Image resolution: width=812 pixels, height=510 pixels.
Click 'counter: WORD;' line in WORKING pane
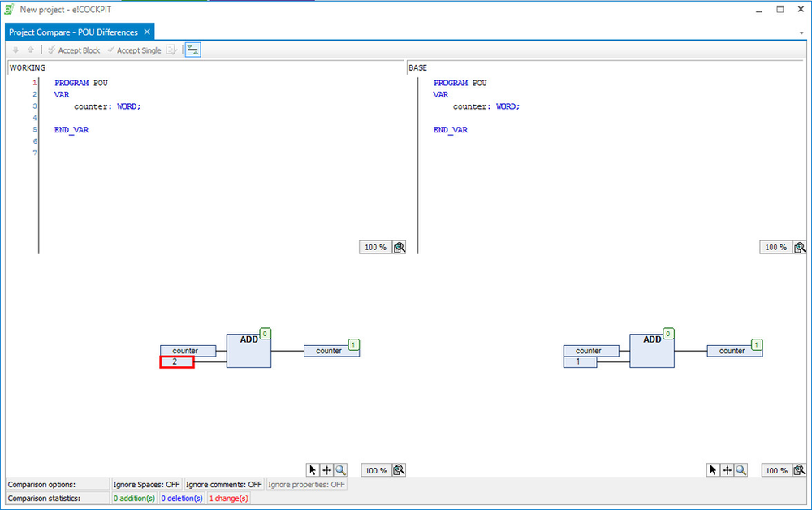(107, 106)
